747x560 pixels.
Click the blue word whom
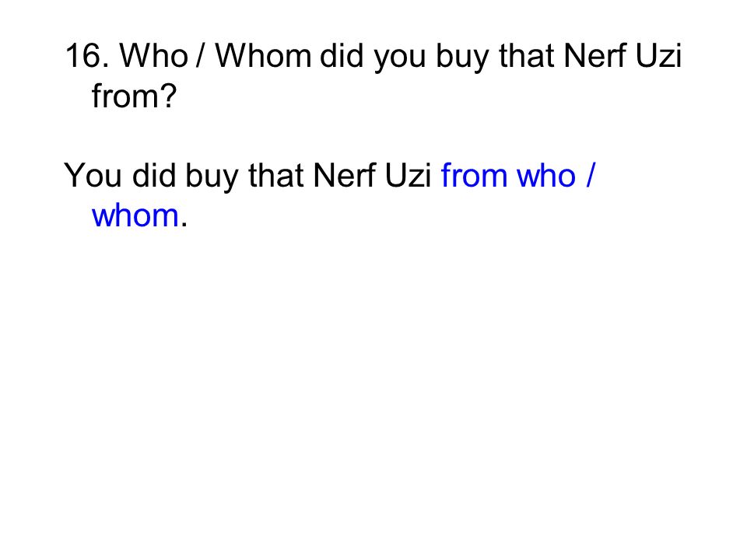pyautogui.click(x=135, y=215)
